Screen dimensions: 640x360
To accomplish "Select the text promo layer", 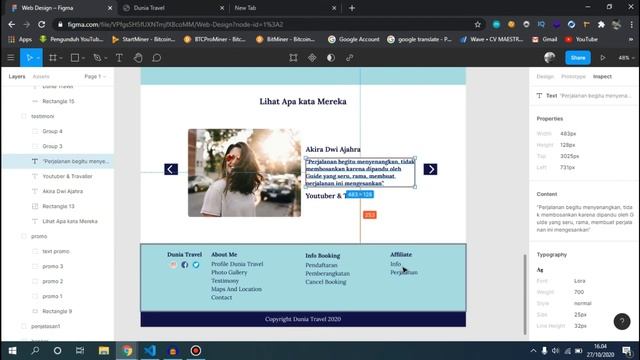I will click(56, 251).
